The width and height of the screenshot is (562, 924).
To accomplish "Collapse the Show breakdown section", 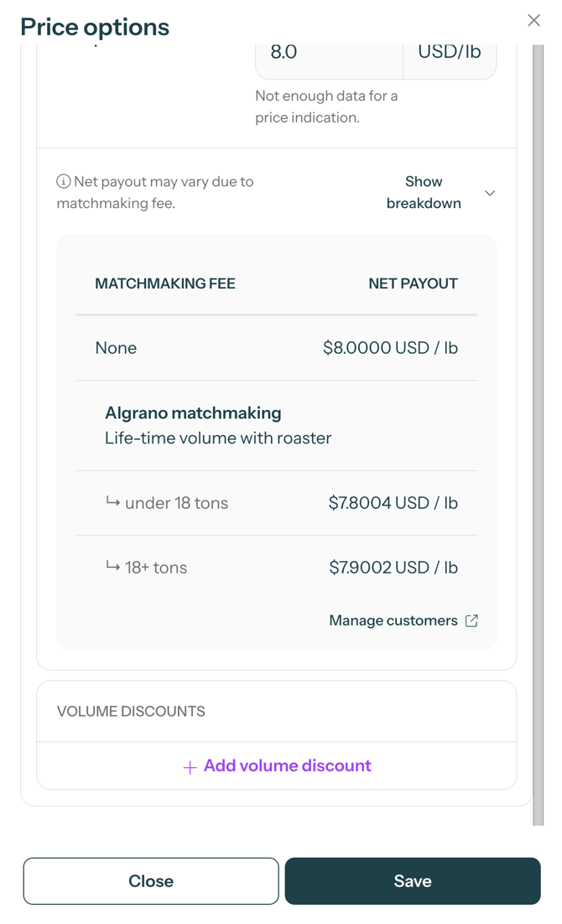I will 424,193.
